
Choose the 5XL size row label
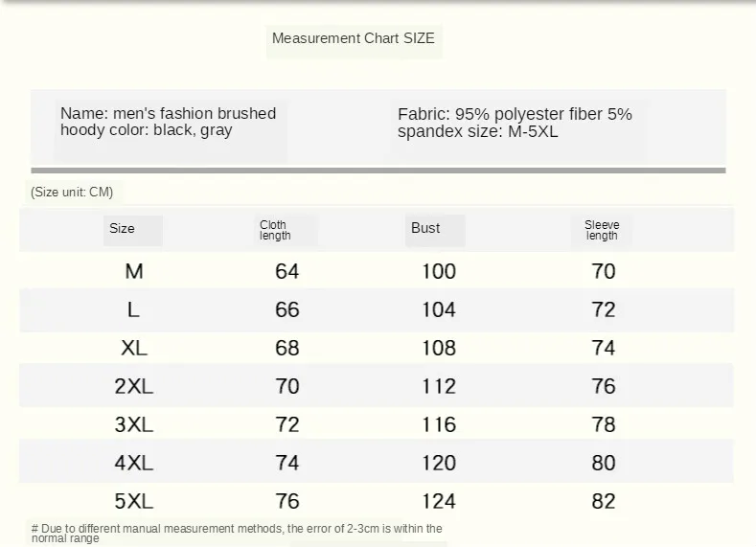(x=134, y=501)
